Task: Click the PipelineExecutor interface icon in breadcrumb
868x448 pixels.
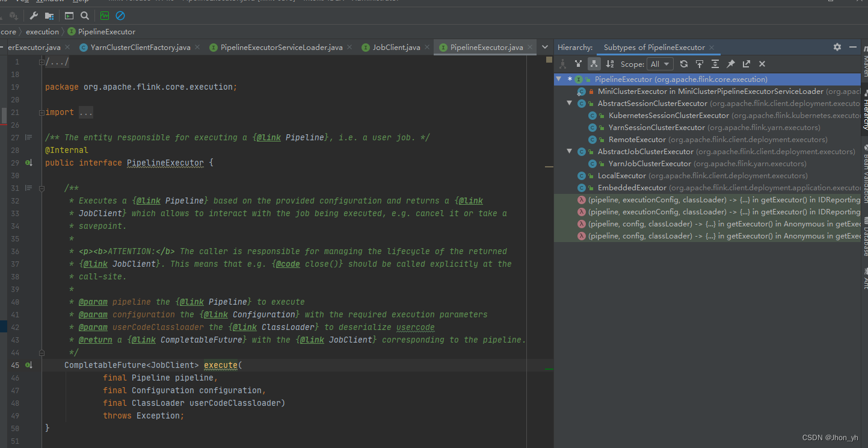Action: pos(72,31)
